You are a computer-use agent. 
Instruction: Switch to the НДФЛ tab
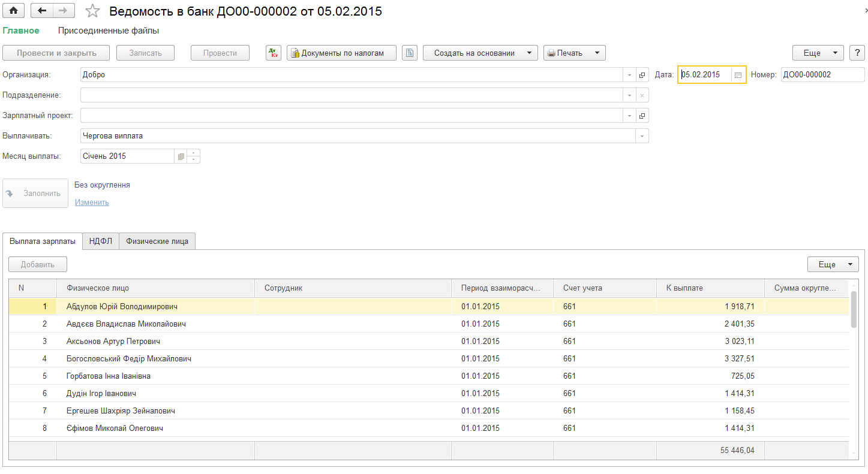coord(101,241)
